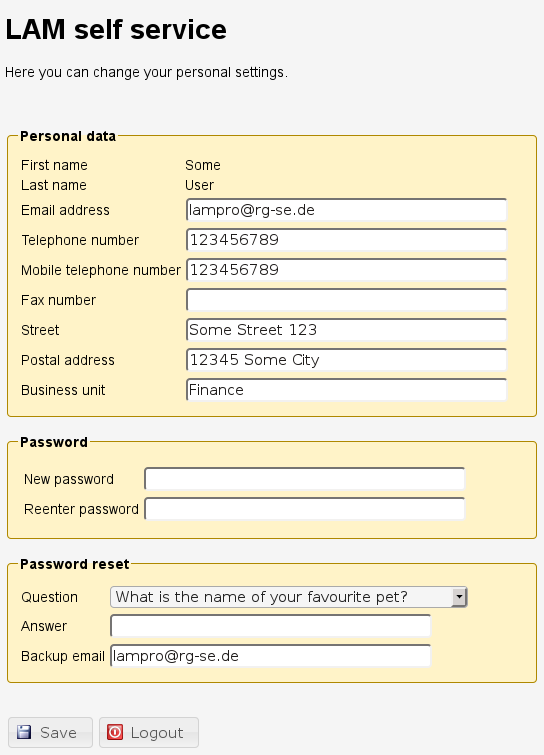Click the dropdown arrow beside pet question
The image size is (544, 755).
coord(459,597)
